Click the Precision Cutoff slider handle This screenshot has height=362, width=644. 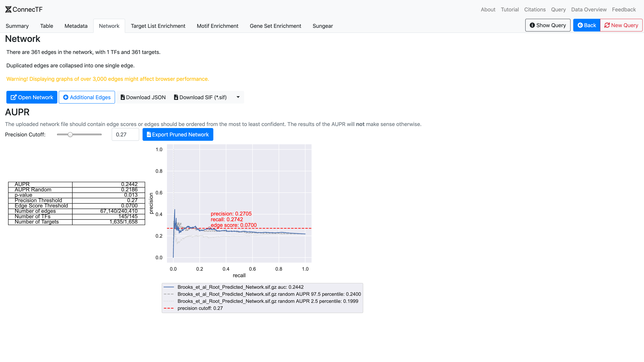click(70, 135)
